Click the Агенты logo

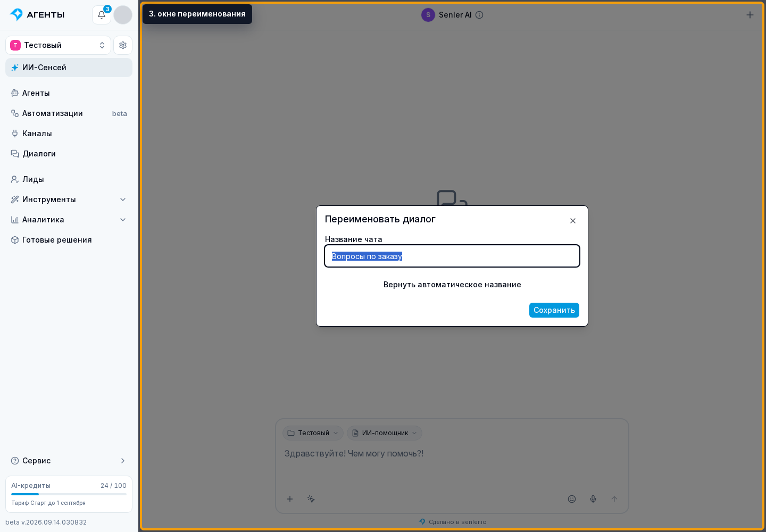pos(37,15)
